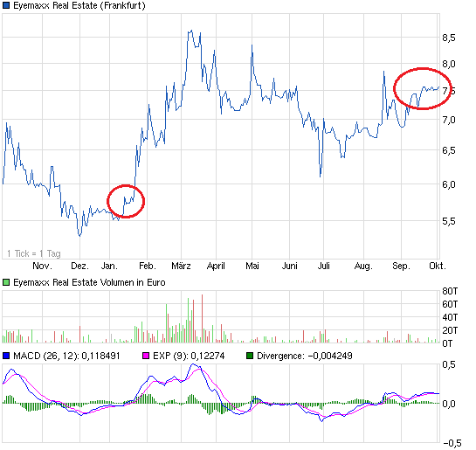Click the 'Aug.' month label on axis
The height and width of the screenshot is (450, 476).
363,267
